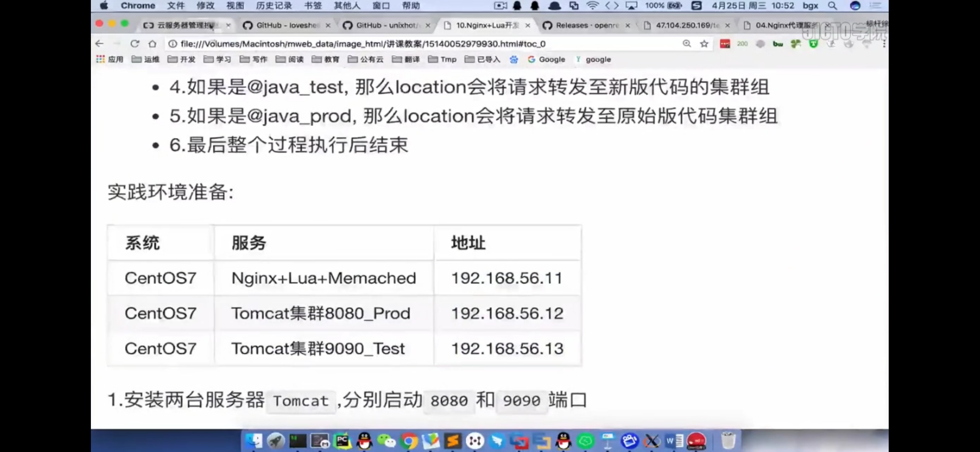Open the Terminal app from the dock
Image resolution: width=980 pixels, height=452 pixels.
tap(298, 441)
